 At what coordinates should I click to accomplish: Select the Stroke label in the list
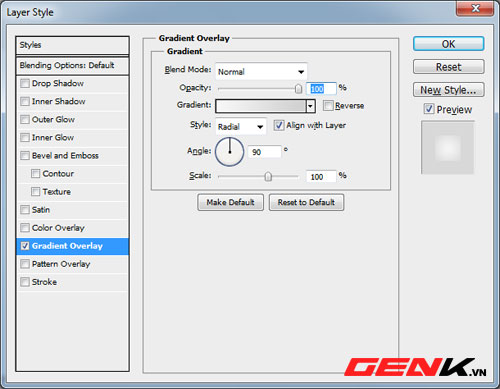44,282
